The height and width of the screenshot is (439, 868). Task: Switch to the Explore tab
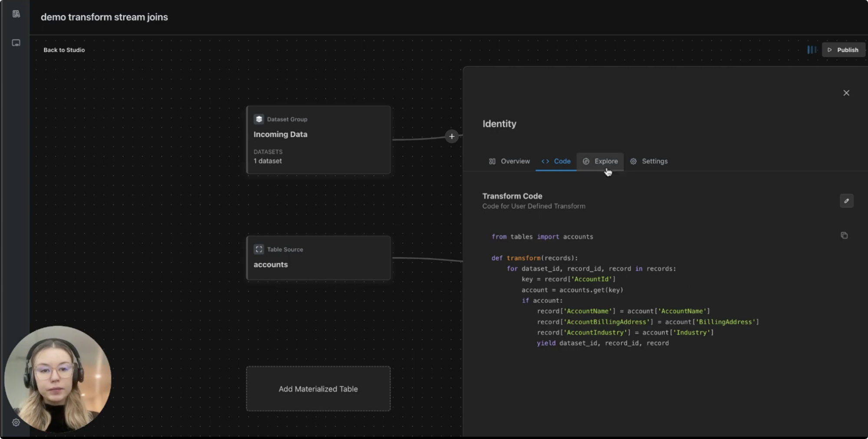600,161
